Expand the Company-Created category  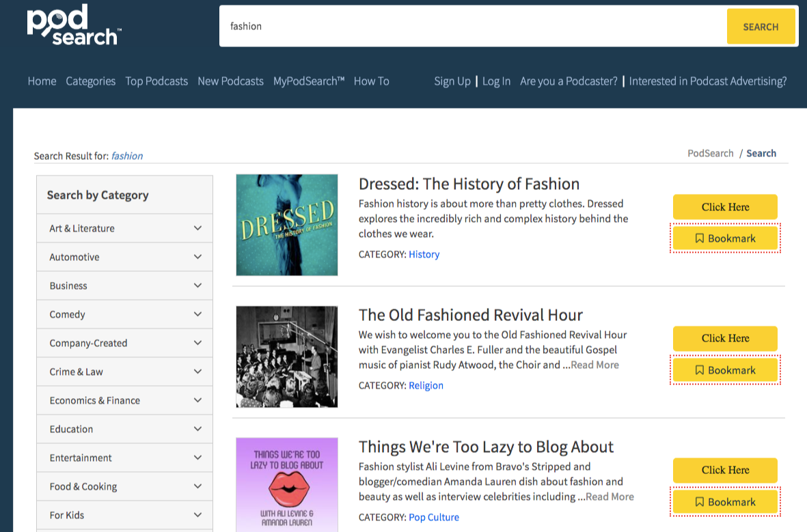(x=124, y=344)
